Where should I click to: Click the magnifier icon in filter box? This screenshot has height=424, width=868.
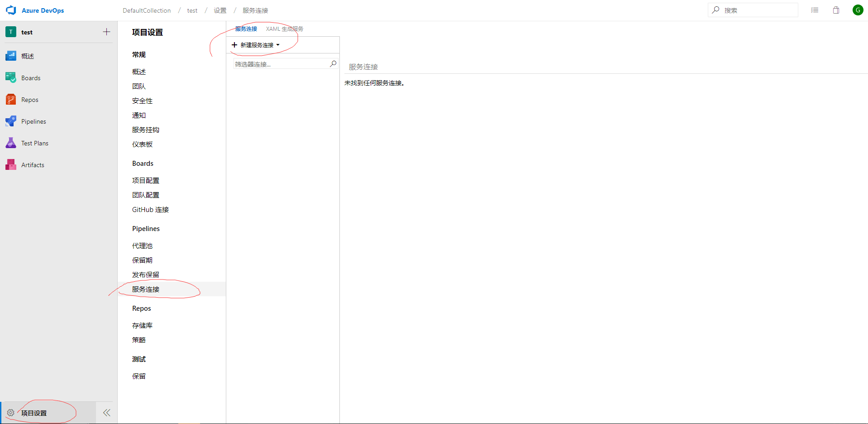pyautogui.click(x=333, y=64)
